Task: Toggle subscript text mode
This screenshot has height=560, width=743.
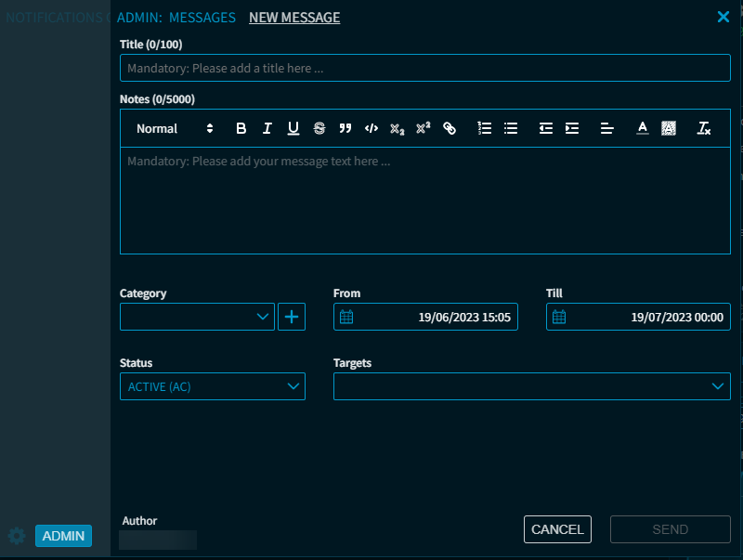Action: [398, 129]
